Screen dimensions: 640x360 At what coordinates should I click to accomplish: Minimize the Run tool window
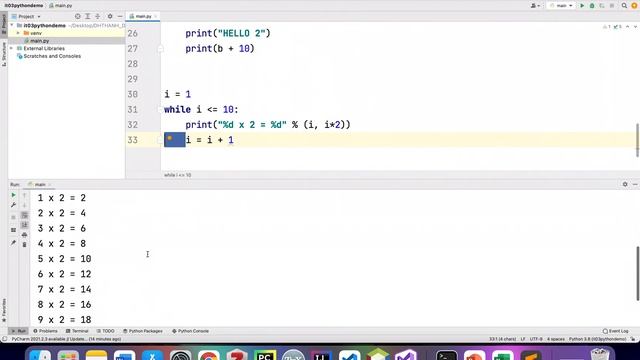pyautogui.click(x=635, y=184)
